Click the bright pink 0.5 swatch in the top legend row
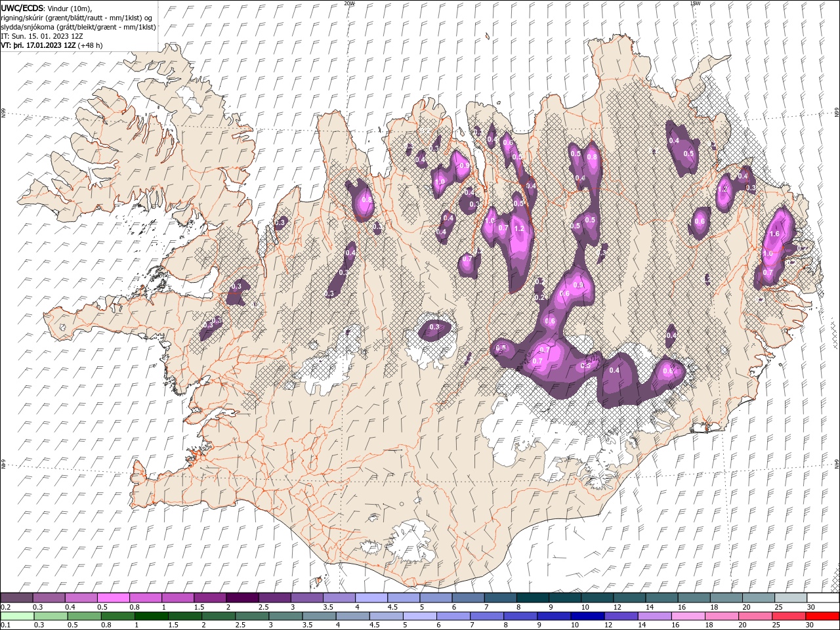The image size is (840, 630). 113,598
